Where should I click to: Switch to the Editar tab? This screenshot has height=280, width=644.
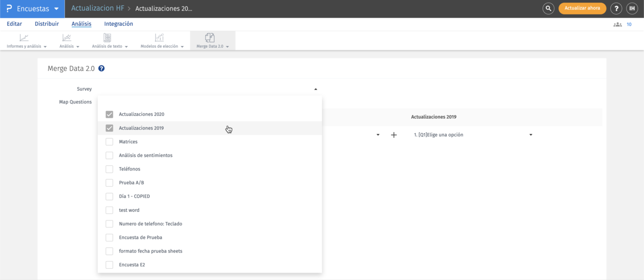coord(14,24)
